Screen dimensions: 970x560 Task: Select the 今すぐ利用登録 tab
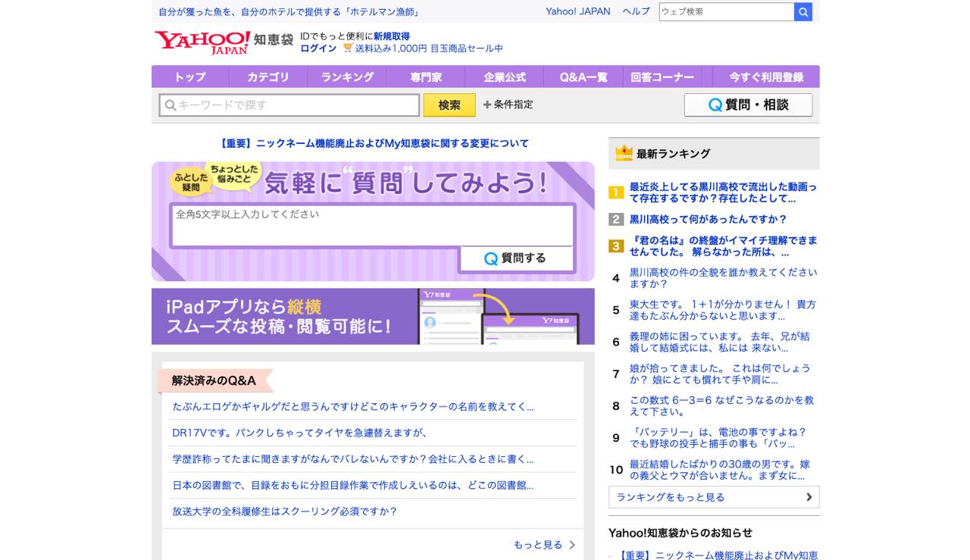coord(766,77)
